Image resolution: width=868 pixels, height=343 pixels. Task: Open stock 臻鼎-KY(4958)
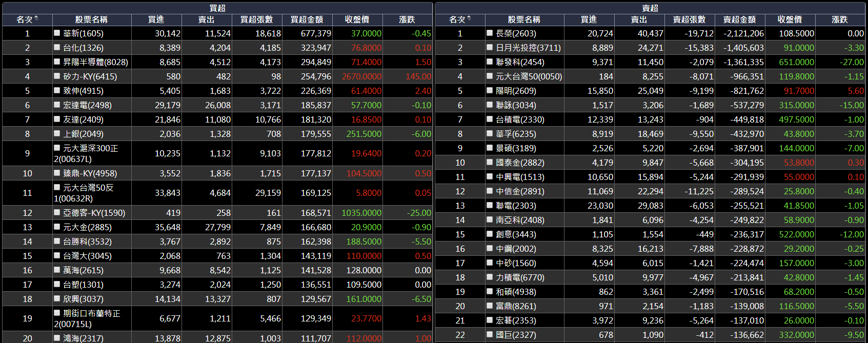90,173
